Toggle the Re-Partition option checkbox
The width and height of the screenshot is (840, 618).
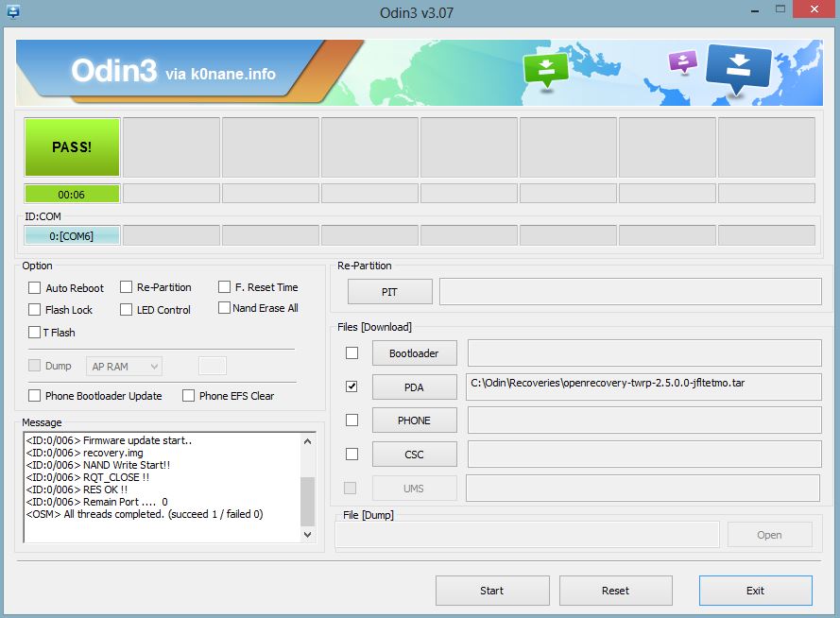(x=126, y=287)
